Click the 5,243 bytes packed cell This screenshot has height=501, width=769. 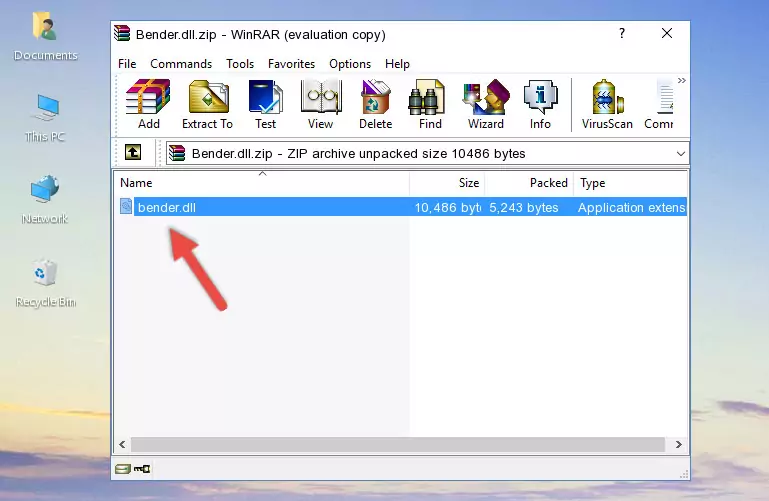(x=524, y=207)
